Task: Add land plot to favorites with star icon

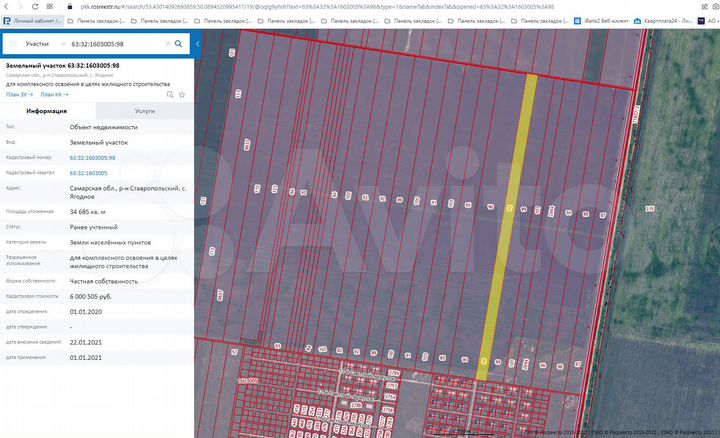Action: coord(183,93)
